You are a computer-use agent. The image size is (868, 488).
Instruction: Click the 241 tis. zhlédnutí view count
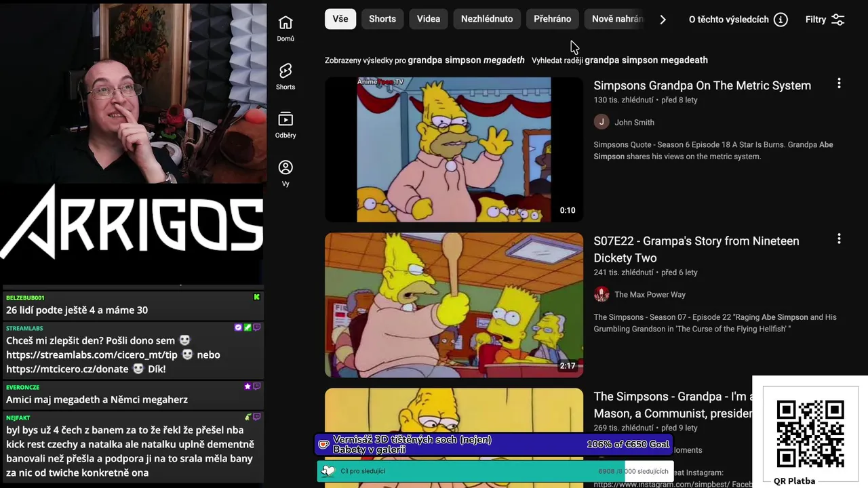click(x=623, y=272)
